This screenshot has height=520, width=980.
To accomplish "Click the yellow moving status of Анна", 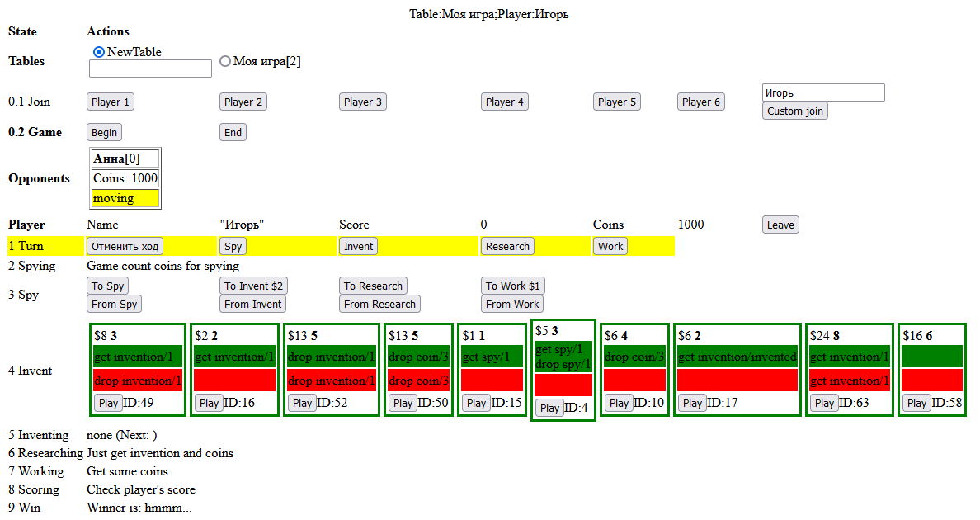I will pyautogui.click(x=125, y=199).
